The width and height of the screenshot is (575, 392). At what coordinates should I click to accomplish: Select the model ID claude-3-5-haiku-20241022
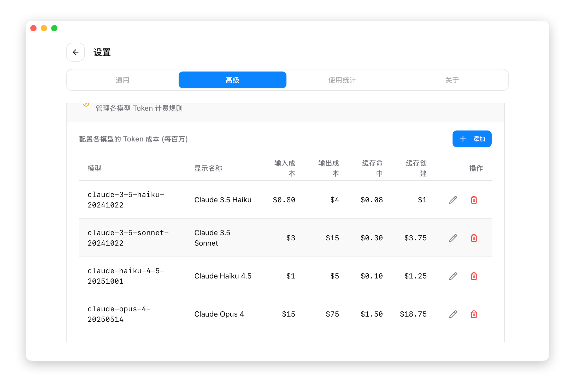[126, 200]
